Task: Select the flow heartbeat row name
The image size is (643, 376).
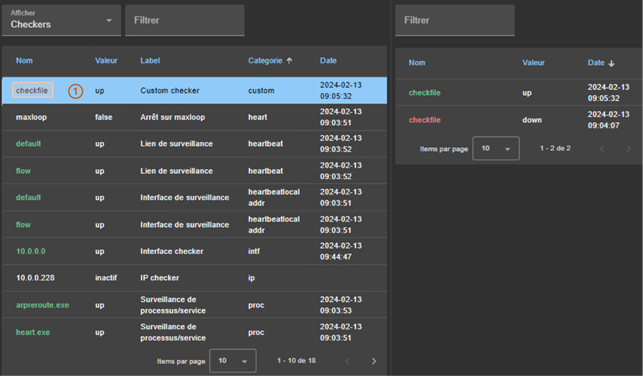Action: [23, 171]
